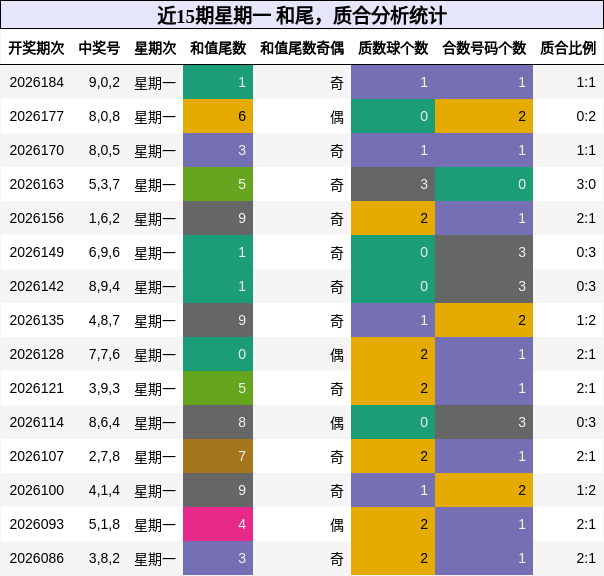This screenshot has width=604, height=576.
Task: Click sum-tail cell 8 in row 2026114
Action: (218, 422)
